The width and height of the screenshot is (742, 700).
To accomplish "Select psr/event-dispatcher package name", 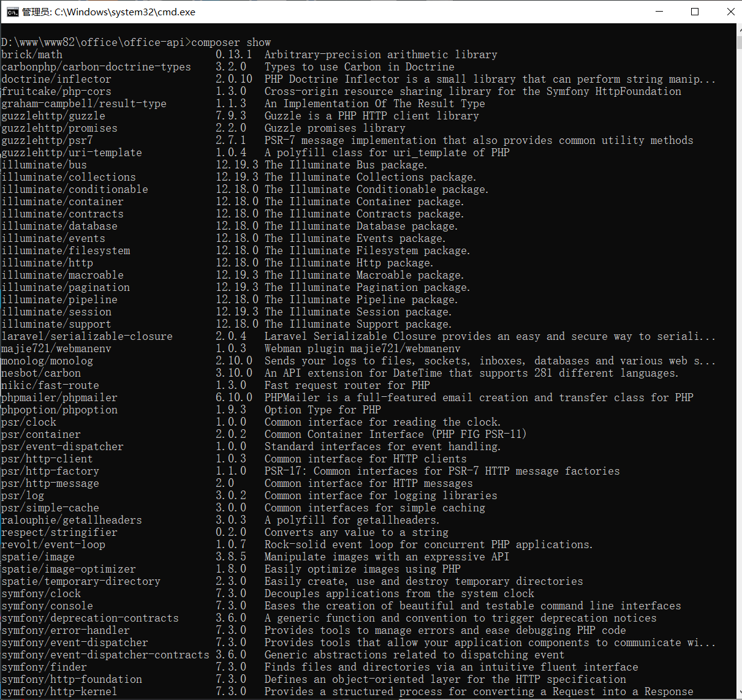I will 62,446.
